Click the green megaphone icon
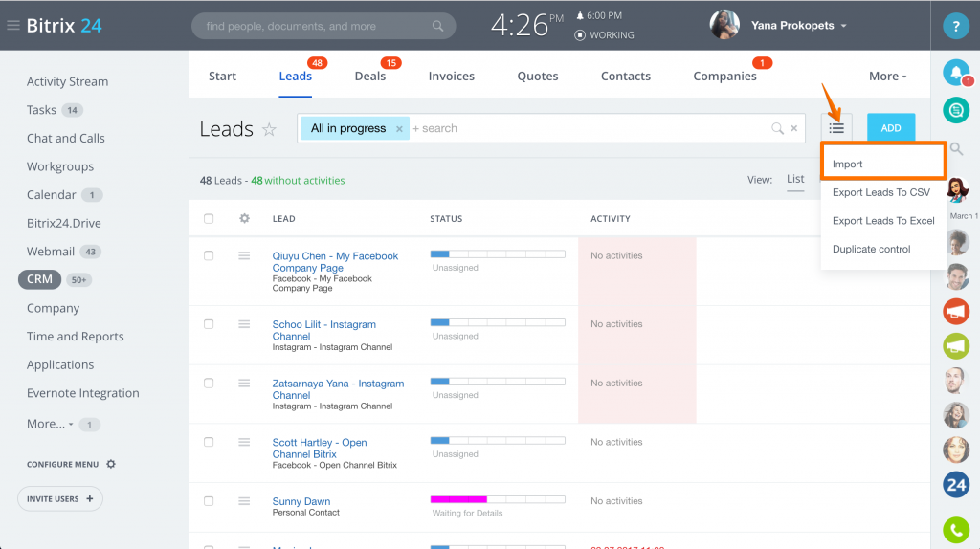The image size is (980, 549). [956, 346]
